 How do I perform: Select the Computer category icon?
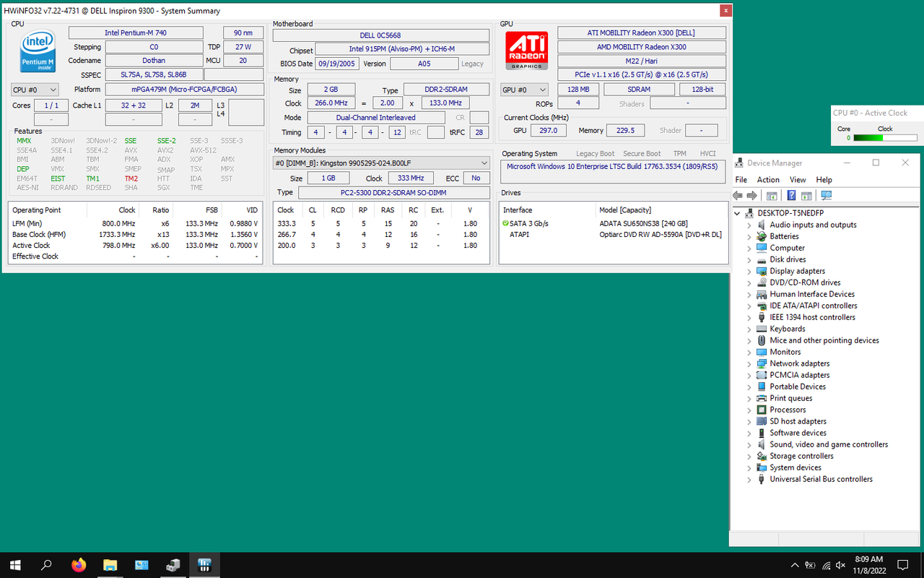pyautogui.click(x=762, y=248)
